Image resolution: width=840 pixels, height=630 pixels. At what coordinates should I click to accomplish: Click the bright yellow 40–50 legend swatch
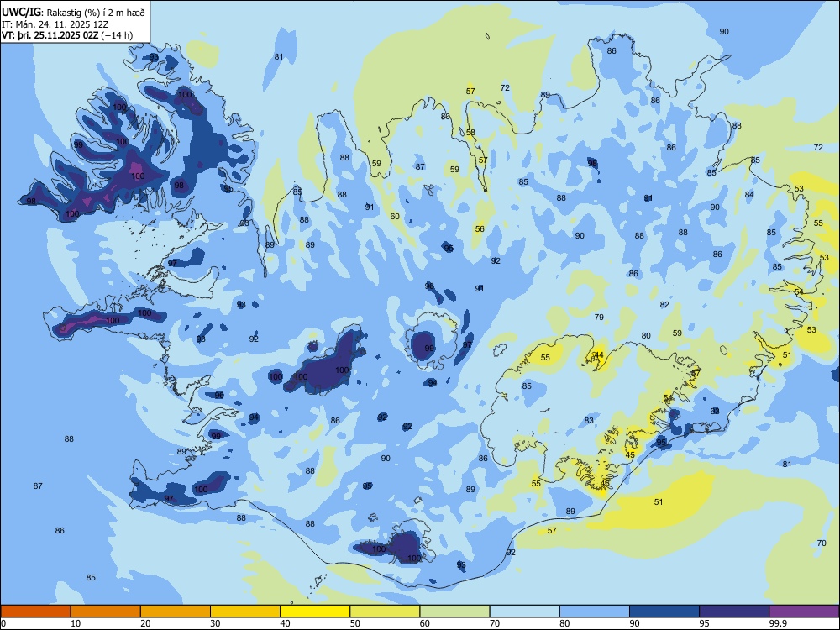(315, 612)
